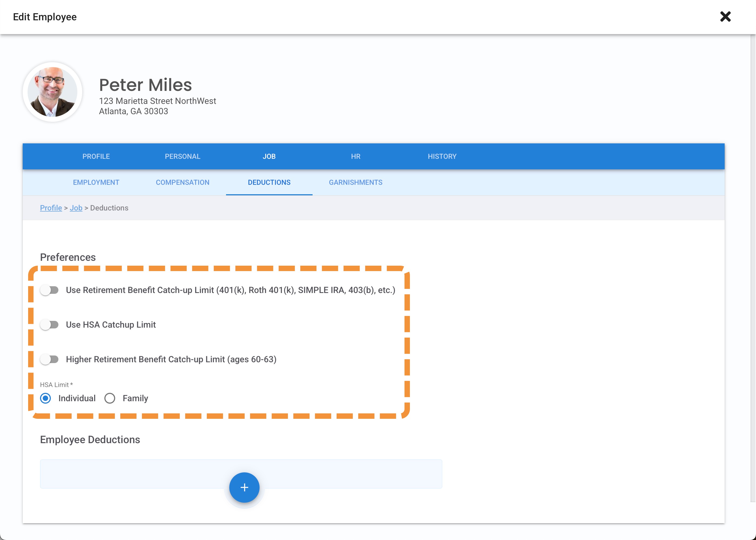This screenshot has width=756, height=540.
Task: Open the GARNISHMENTS sub-tab
Action: pos(356,182)
